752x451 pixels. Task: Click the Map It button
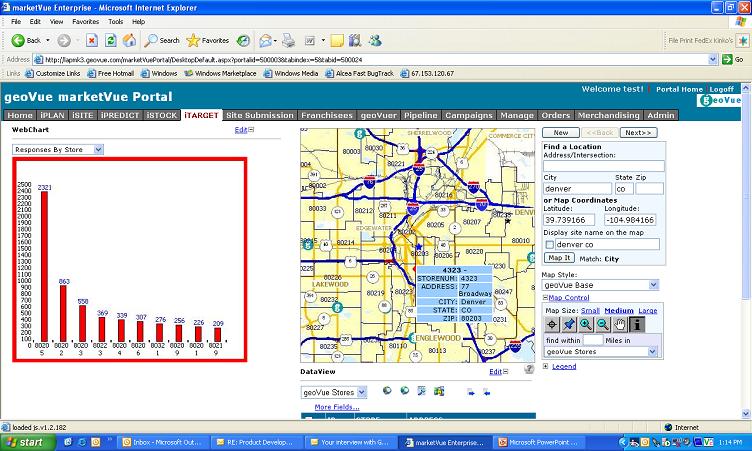click(559, 258)
